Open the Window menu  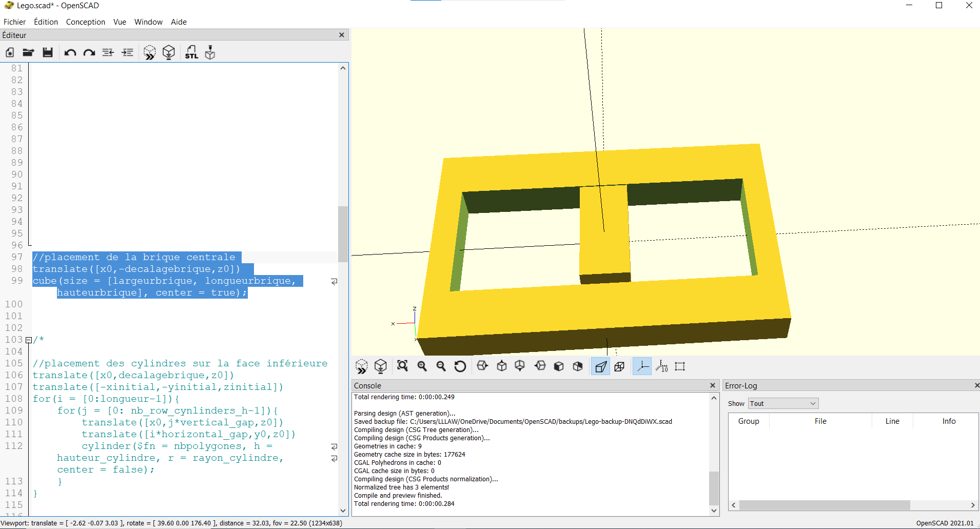[x=148, y=22]
